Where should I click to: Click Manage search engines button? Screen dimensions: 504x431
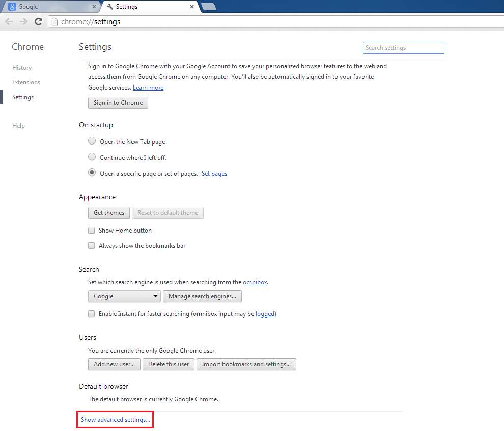pos(203,296)
